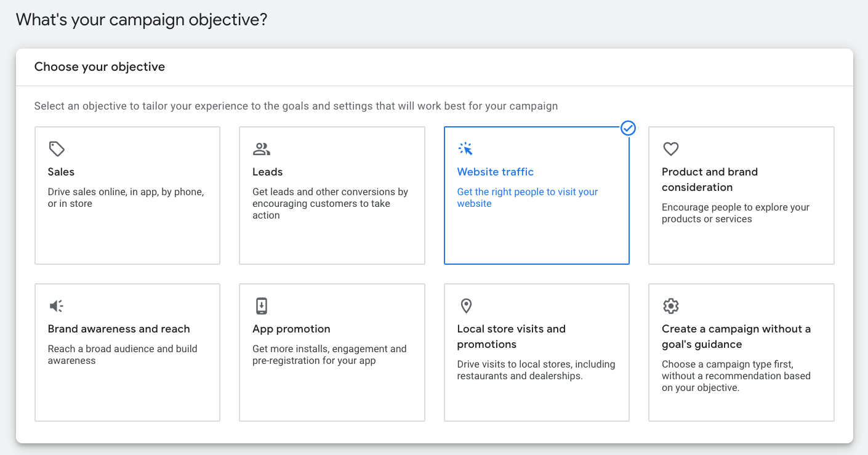
Task: Click 'Reach a broad audience and build awareness'
Action: (123, 355)
